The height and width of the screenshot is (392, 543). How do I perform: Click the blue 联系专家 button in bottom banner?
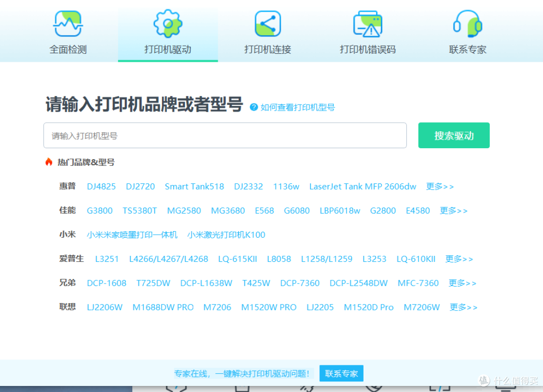click(341, 373)
